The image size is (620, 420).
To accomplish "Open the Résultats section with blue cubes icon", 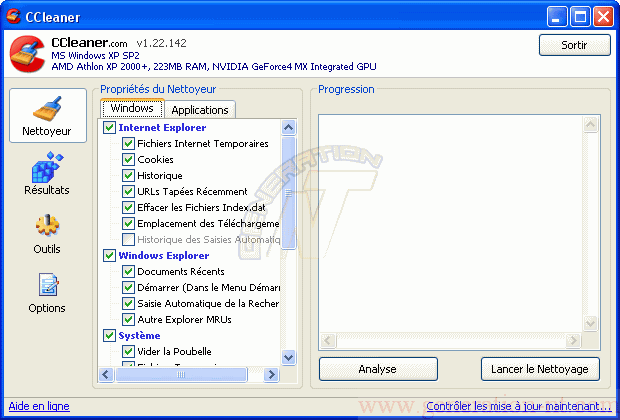I will point(47,173).
